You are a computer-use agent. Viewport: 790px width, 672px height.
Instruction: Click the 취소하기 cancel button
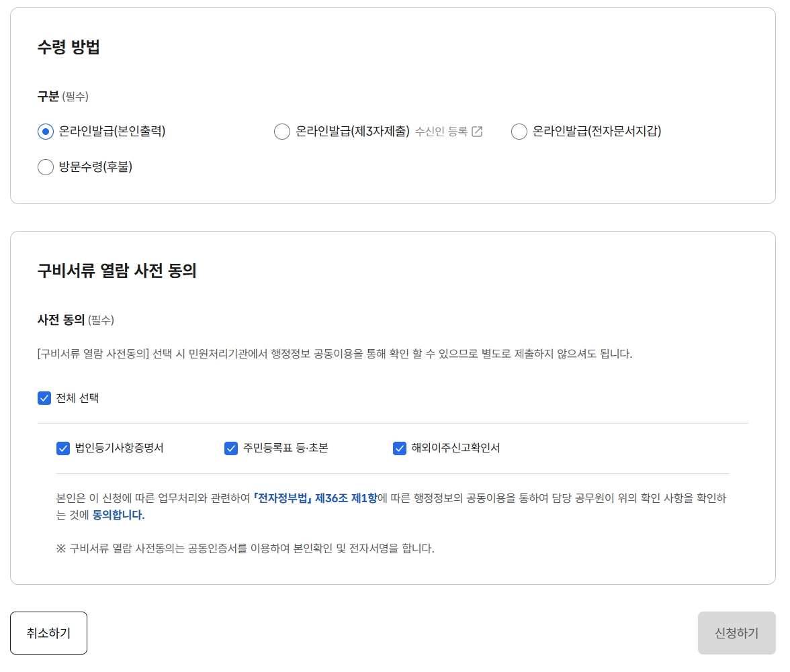[48, 632]
